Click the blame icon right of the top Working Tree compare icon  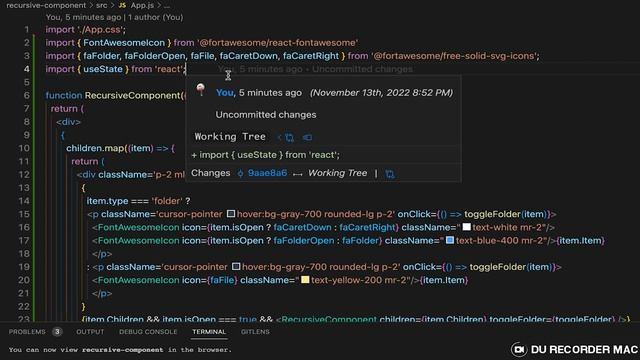point(307,138)
